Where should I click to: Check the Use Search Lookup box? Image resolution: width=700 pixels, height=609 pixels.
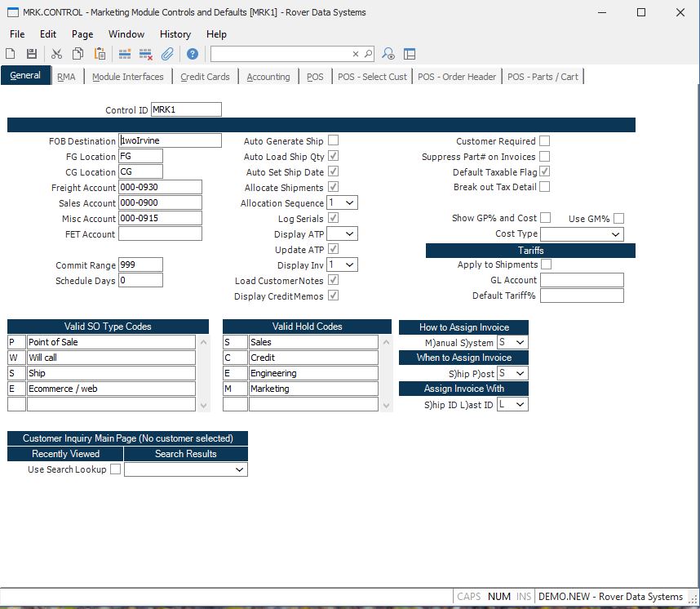coord(115,469)
